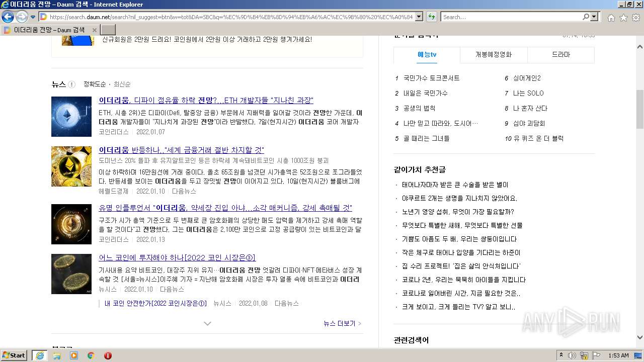The image size is (644, 362).
Task: Close the Daum 검색 tab
Action: point(94,30)
